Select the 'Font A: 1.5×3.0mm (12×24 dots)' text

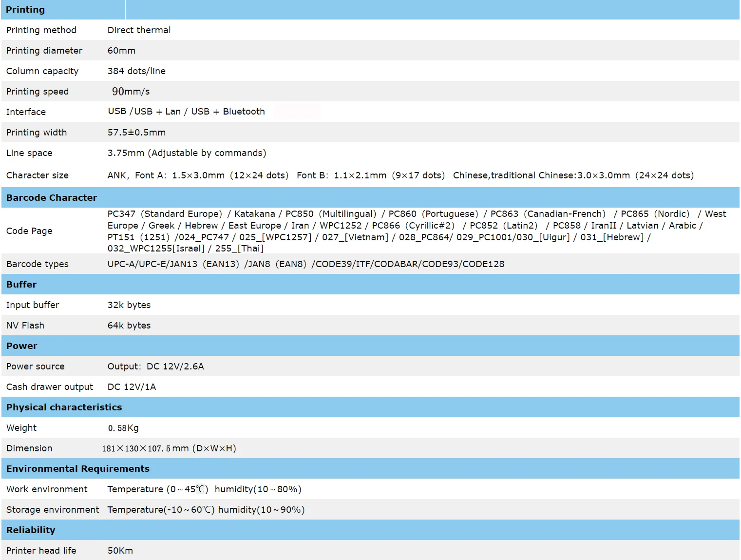pyautogui.click(x=211, y=175)
